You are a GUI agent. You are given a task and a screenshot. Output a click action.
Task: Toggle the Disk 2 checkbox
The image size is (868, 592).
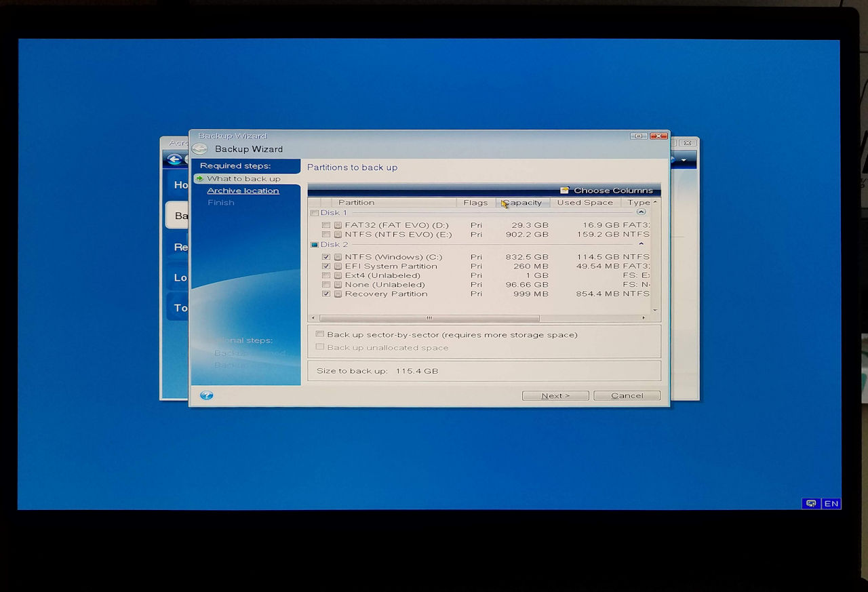pyautogui.click(x=314, y=245)
